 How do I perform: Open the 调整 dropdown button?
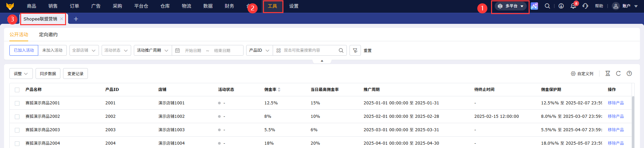point(21,73)
